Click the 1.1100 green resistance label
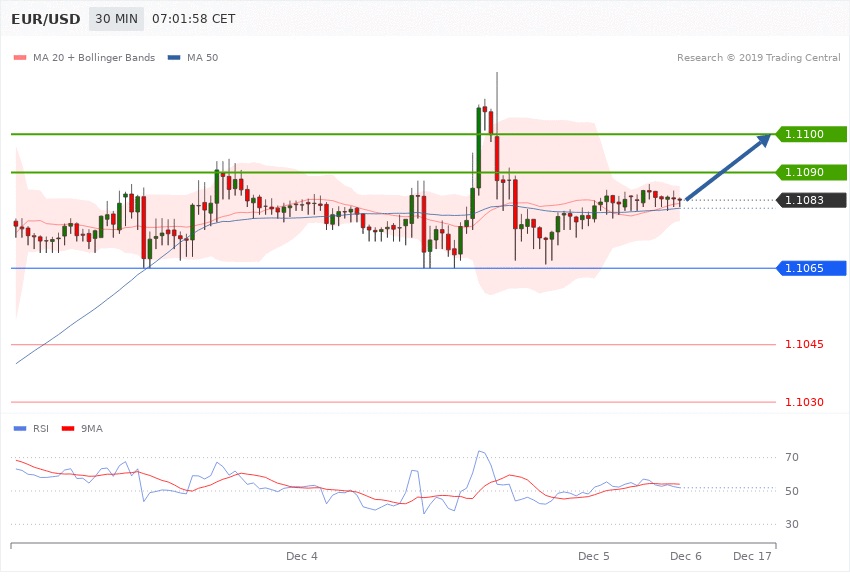This screenshot has height=576, width=850. [811, 134]
